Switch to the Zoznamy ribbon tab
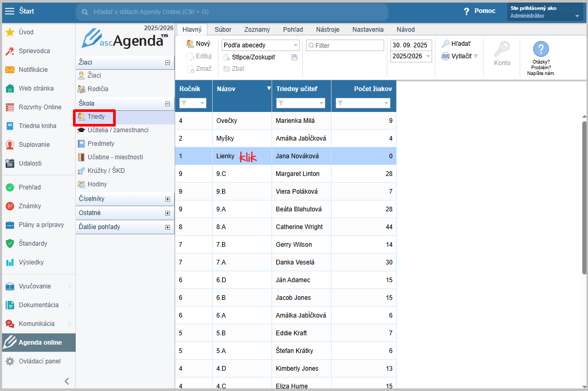Image resolution: width=588 pixels, height=391 pixels. (257, 30)
